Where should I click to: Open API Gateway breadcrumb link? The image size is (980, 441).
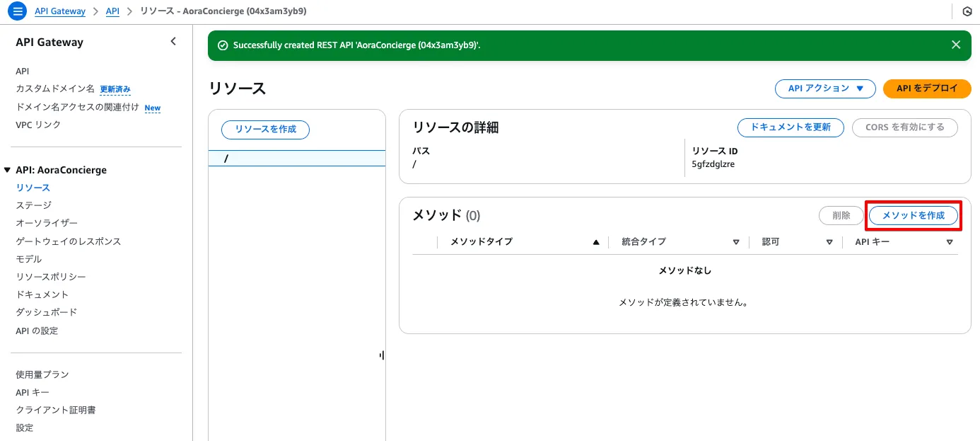click(60, 11)
